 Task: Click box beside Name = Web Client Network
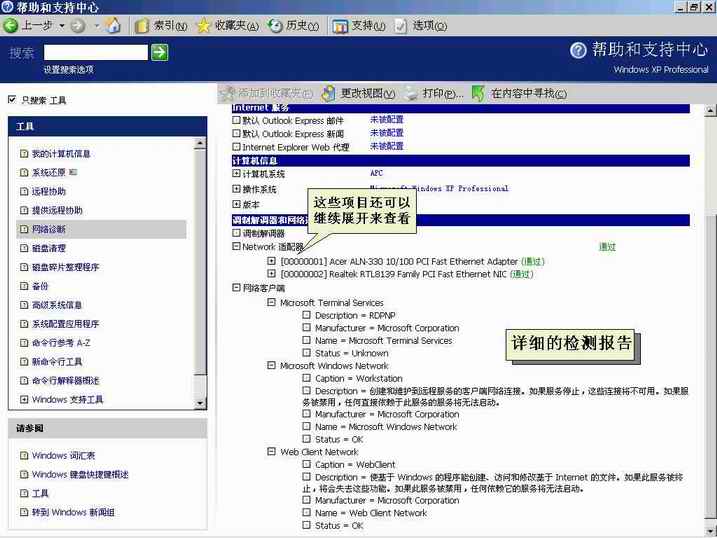point(306,512)
